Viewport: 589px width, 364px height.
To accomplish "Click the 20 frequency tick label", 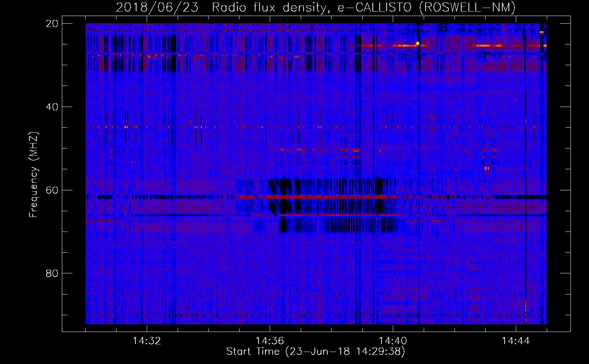I will [52, 24].
